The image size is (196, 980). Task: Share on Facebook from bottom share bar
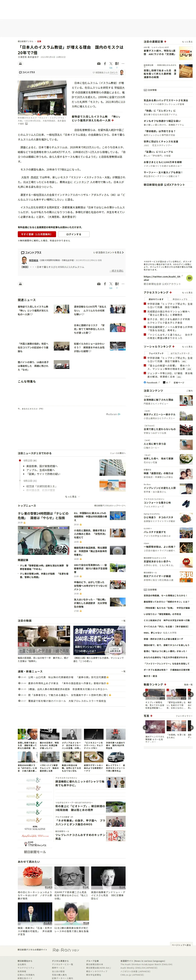point(105,284)
